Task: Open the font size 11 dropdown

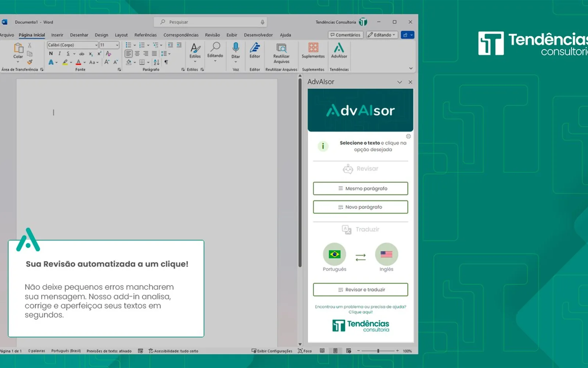Action: click(117, 45)
